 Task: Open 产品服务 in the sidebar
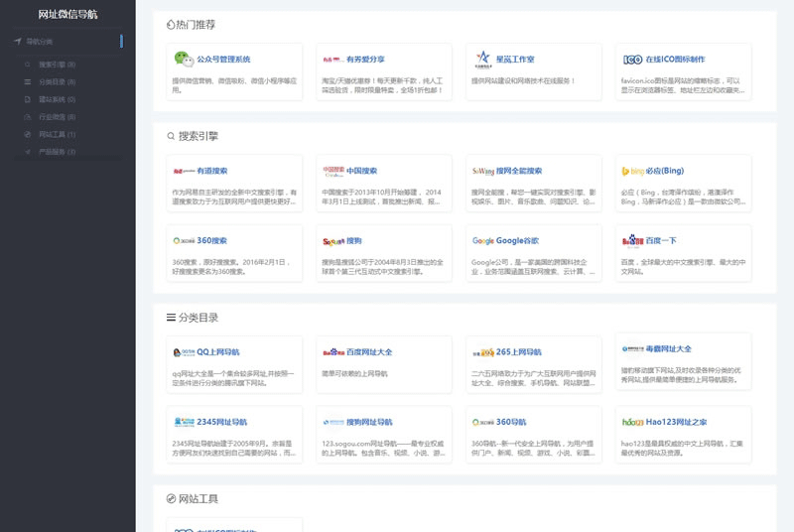click(x=58, y=152)
